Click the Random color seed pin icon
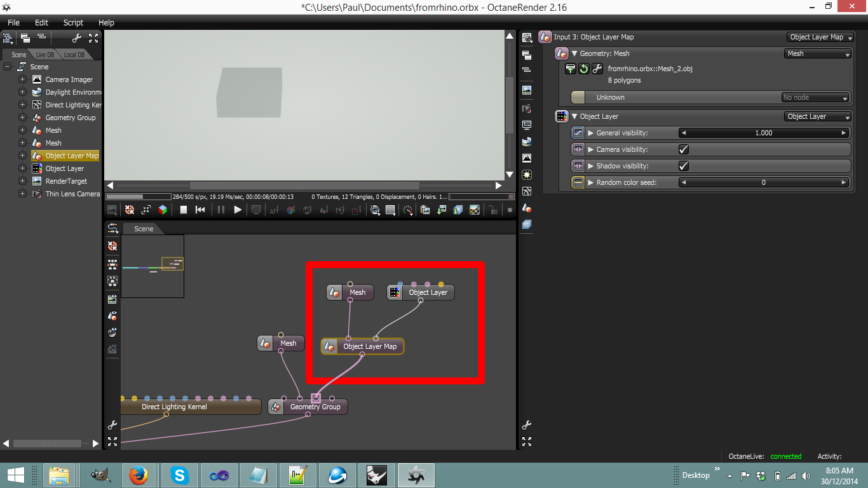The height and width of the screenshot is (488, 868). point(578,182)
